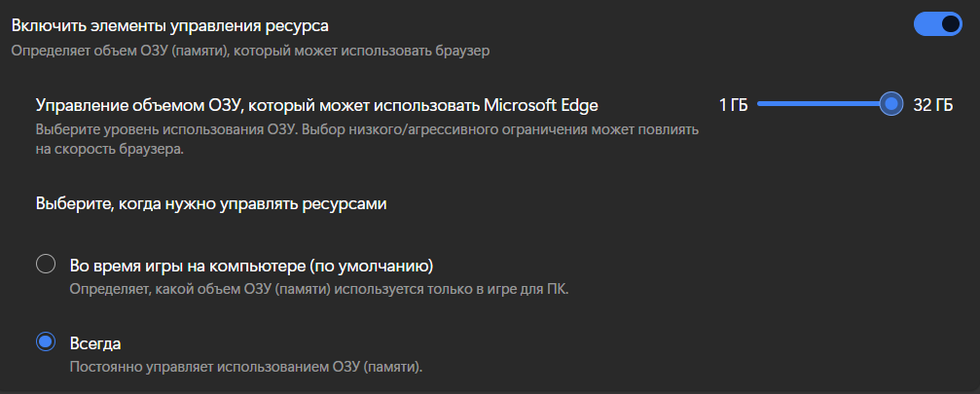The image size is (980, 394).
Task: Click the RAM limit slider thumb handle
Action: (x=890, y=104)
